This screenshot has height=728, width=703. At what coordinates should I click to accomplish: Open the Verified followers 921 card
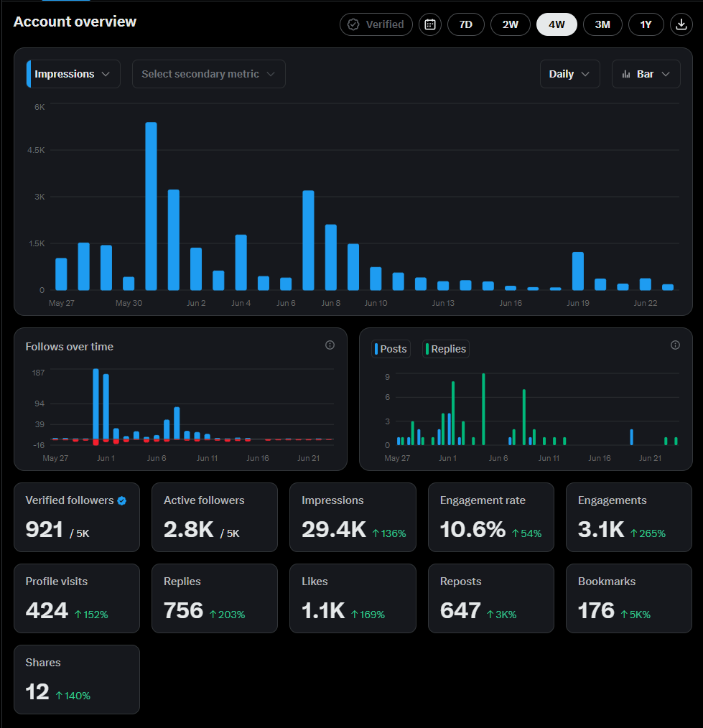point(77,517)
